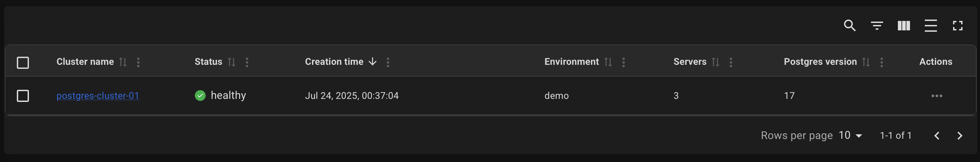Open postgres-cluster-01 cluster link
This screenshot has height=162, width=980.
pos(98,96)
